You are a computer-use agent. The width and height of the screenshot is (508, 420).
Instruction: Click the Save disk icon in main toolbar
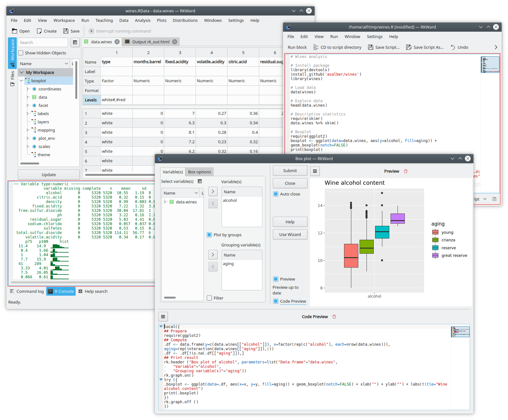(66, 31)
